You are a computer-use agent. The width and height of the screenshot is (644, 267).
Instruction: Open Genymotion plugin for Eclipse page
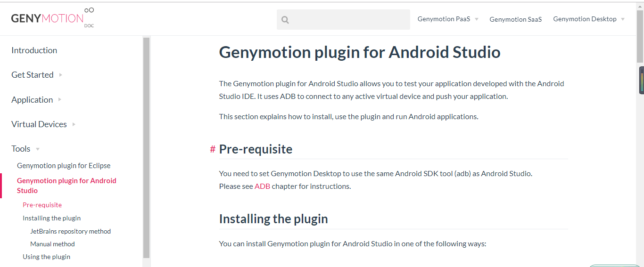coord(64,166)
